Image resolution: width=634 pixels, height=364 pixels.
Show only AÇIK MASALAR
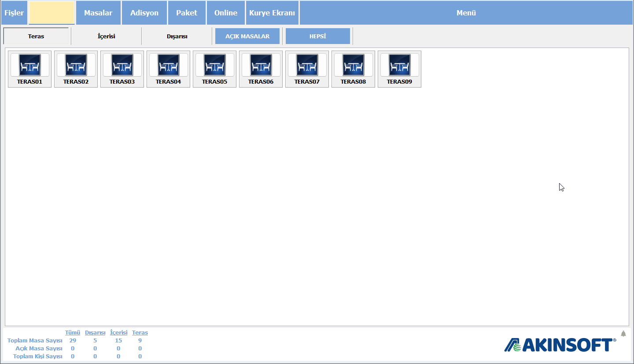tap(247, 36)
